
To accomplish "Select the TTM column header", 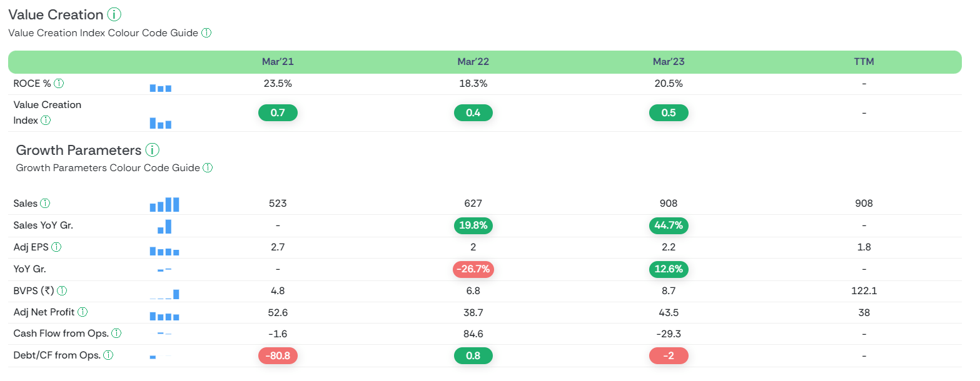I will (864, 62).
